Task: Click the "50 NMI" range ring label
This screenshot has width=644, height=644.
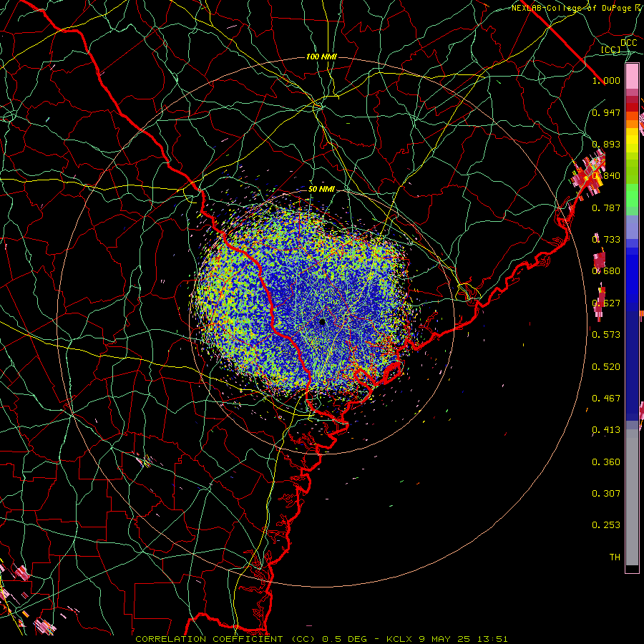Action: point(321,190)
